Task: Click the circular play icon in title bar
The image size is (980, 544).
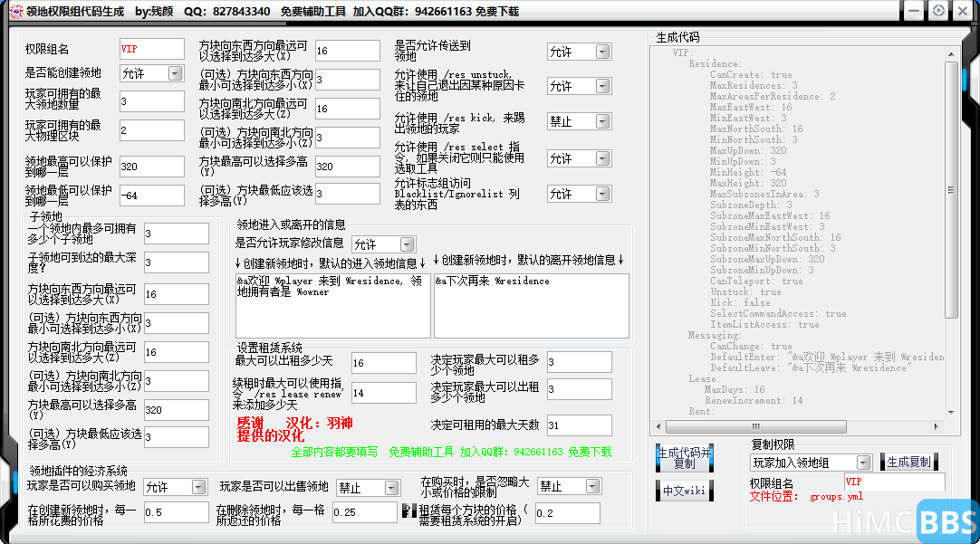Action: (x=938, y=11)
